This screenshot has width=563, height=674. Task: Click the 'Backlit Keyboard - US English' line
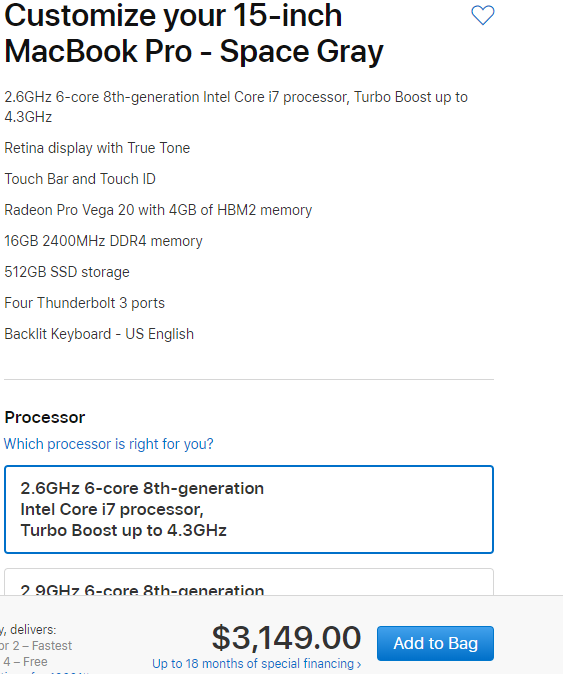[x=99, y=334]
